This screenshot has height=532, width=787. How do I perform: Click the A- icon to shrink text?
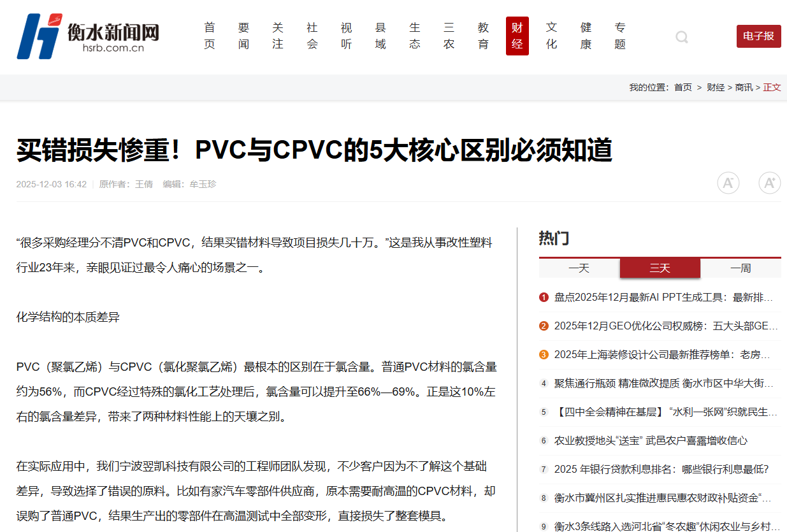point(728,183)
